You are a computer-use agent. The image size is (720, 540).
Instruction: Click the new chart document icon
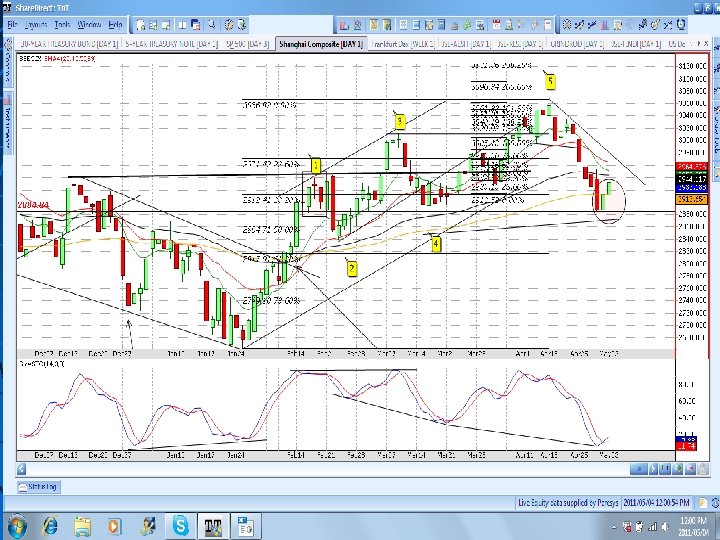[x=141, y=25]
